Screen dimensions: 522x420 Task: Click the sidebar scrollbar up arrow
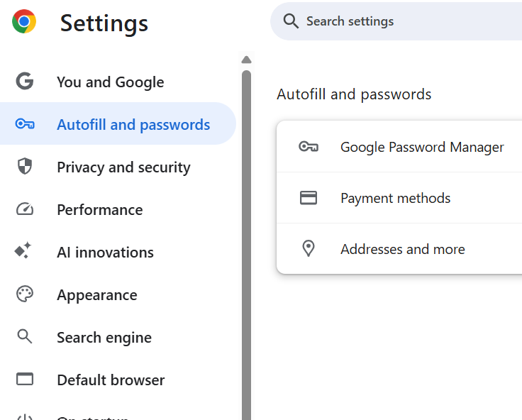point(246,60)
